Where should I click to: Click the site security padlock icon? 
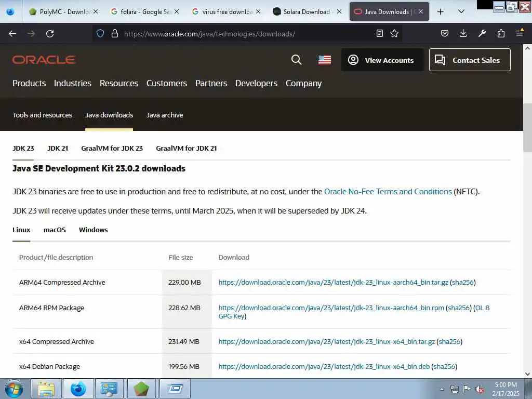coord(115,34)
